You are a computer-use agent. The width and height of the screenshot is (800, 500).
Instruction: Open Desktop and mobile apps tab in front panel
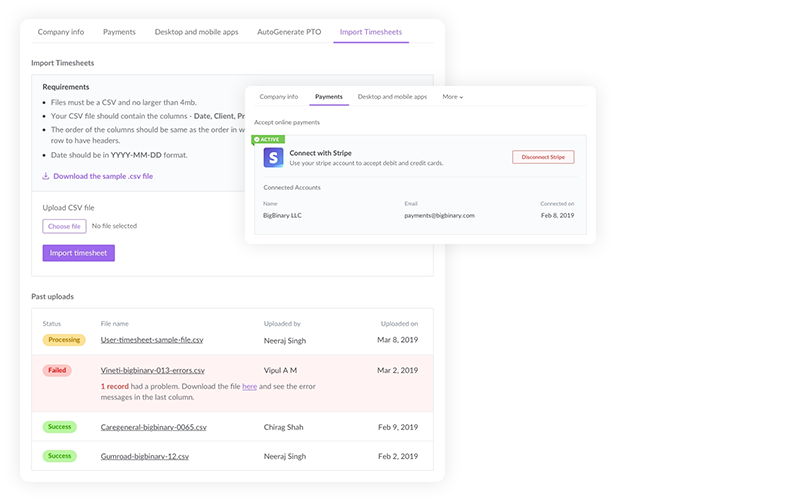392,97
